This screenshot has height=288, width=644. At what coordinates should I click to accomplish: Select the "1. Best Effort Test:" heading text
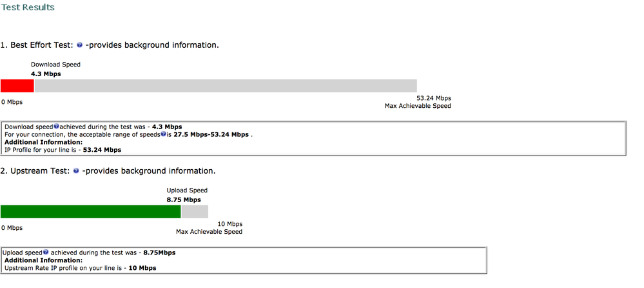[x=37, y=45]
